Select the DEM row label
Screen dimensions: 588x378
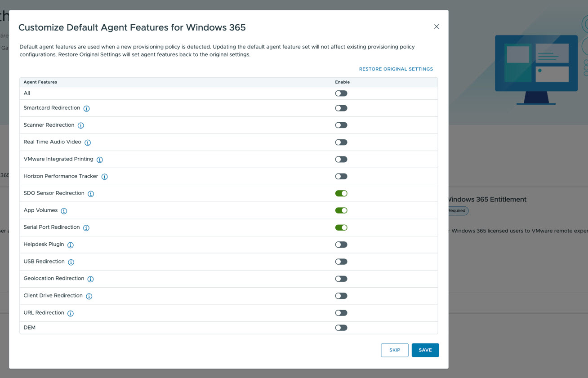(30, 328)
